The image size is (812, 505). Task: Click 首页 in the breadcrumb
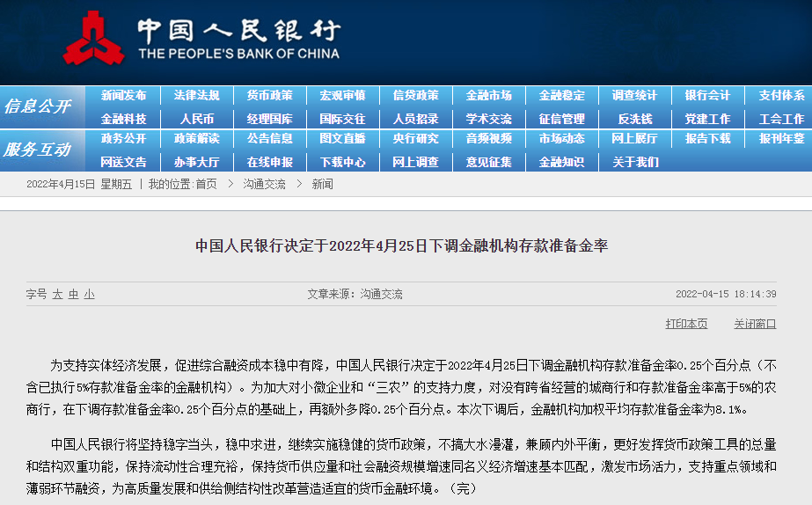[206, 184]
